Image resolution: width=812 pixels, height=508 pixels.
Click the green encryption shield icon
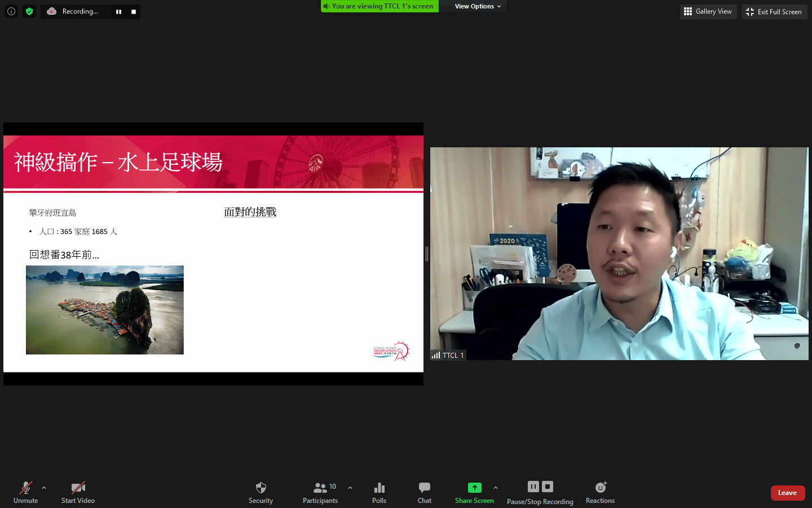pyautogui.click(x=29, y=11)
